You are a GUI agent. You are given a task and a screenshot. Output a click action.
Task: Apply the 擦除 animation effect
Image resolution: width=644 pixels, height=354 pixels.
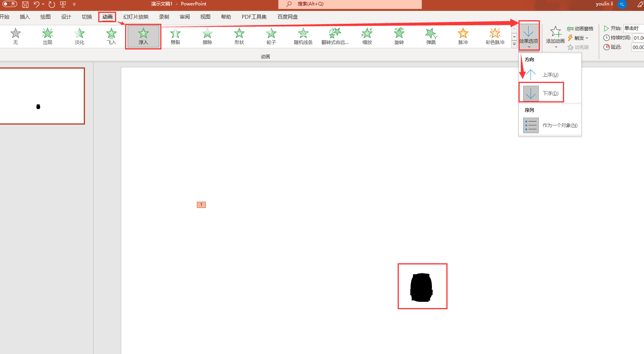point(207,36)
